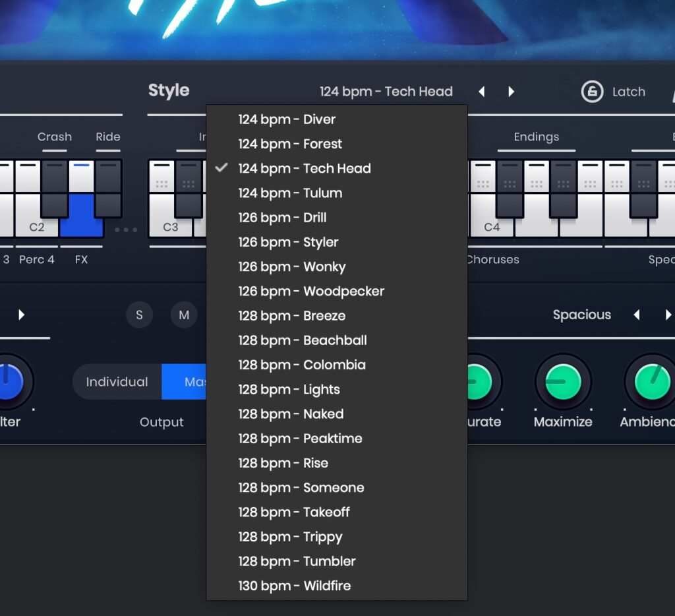Switch Output mode to Individual
Viewport: 675px width, 616px height.
coord(117,382)
